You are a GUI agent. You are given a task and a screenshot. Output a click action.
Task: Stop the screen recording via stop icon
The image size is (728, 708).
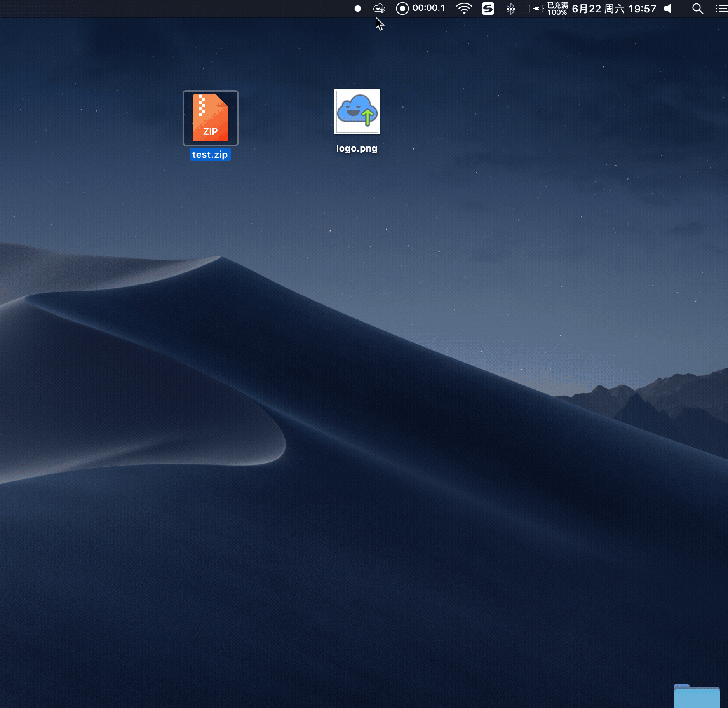pyautogui.click(x=402, y=8)
